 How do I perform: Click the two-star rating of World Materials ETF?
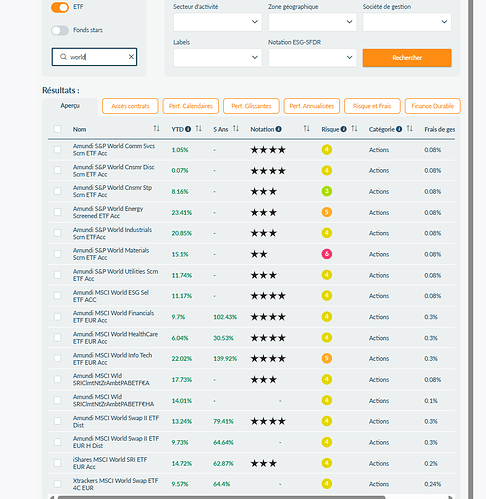[x=259, y=254]
